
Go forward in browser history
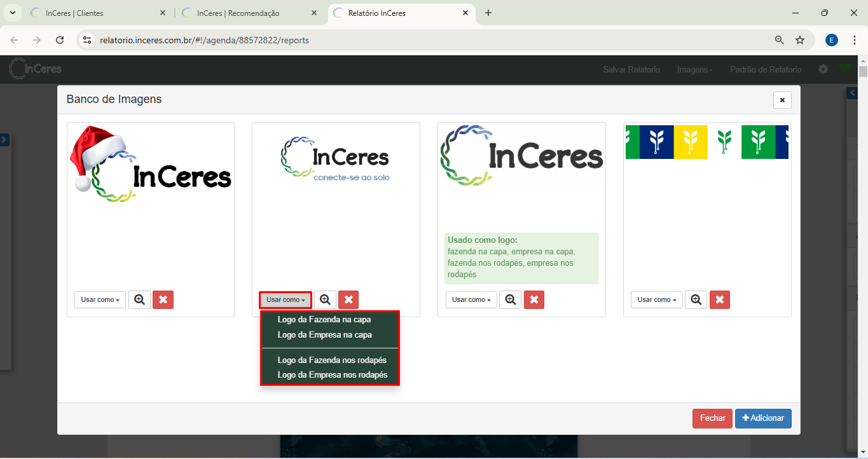click(x=37, y=40)
